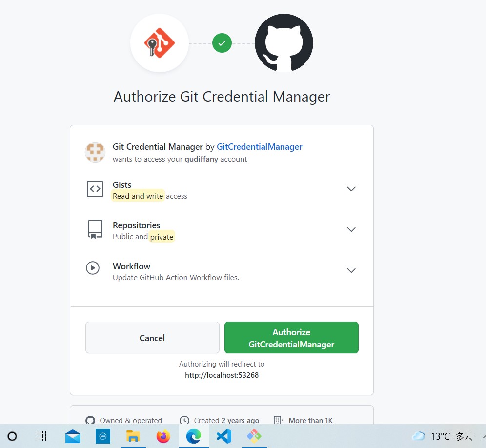Click the http://localhost:53268 redirect URL
This screenshot has width=486, height=448.
(x=222, y=375)
